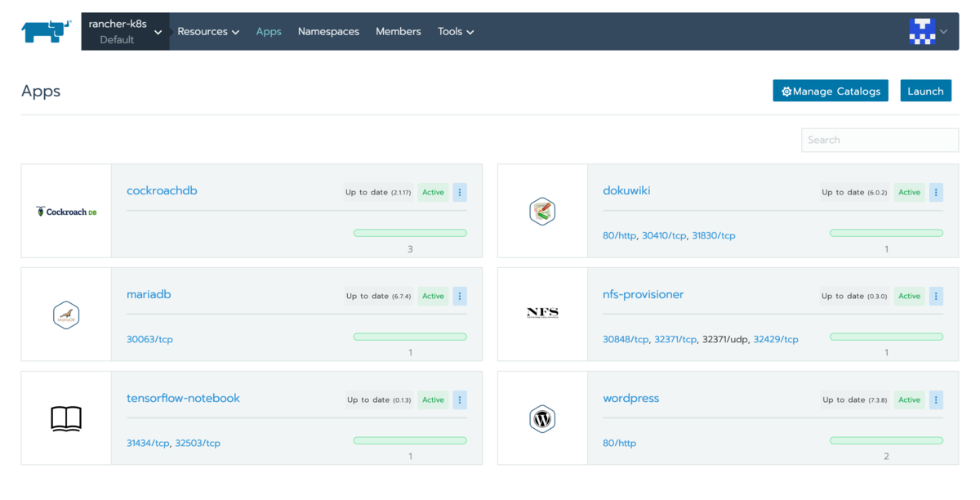Click nfs-provisioner Up to date (0.3.0) label
This screenshot has height=500, width=980.
[854, 297]
